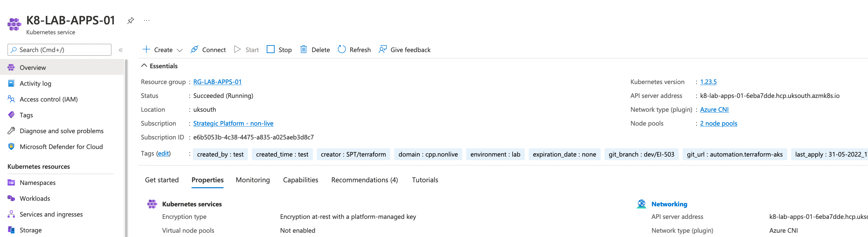Click the Tags label icon
The image size is (868, 237).
click(11, 115)
